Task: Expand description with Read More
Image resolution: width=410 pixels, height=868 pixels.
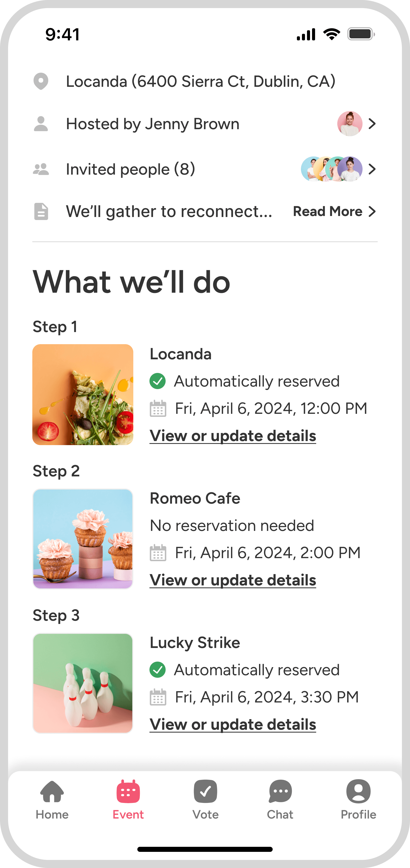Action: (x=335, y=211)
